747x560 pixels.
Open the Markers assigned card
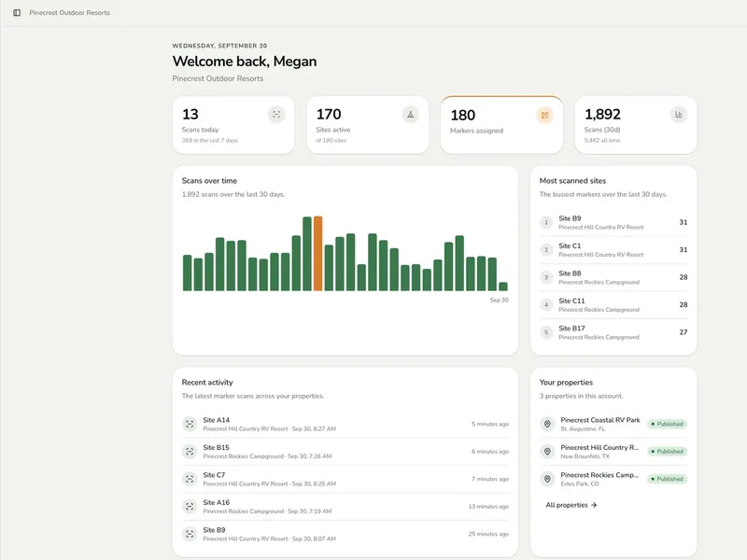click(x=501, y=125)
